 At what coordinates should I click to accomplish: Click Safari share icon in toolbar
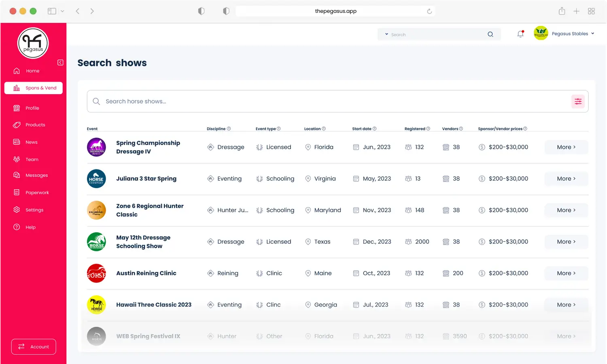562,11
